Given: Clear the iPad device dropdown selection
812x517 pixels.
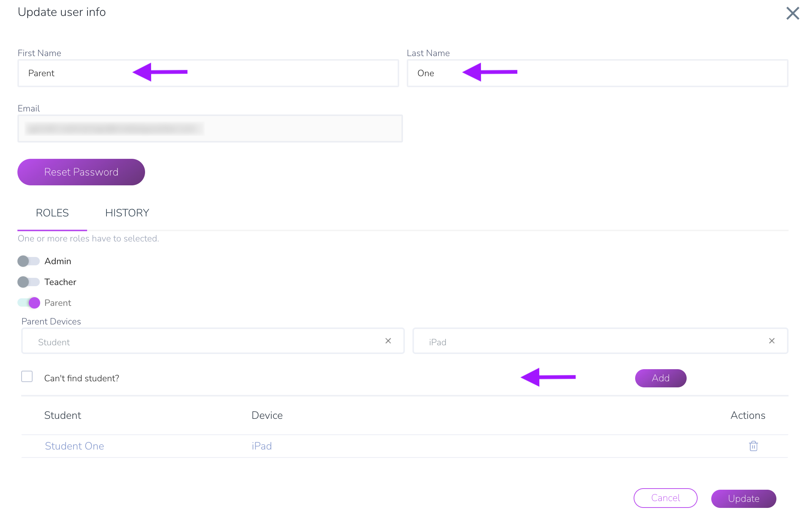Looking at the screenshot, I should [x=772, y=341].
